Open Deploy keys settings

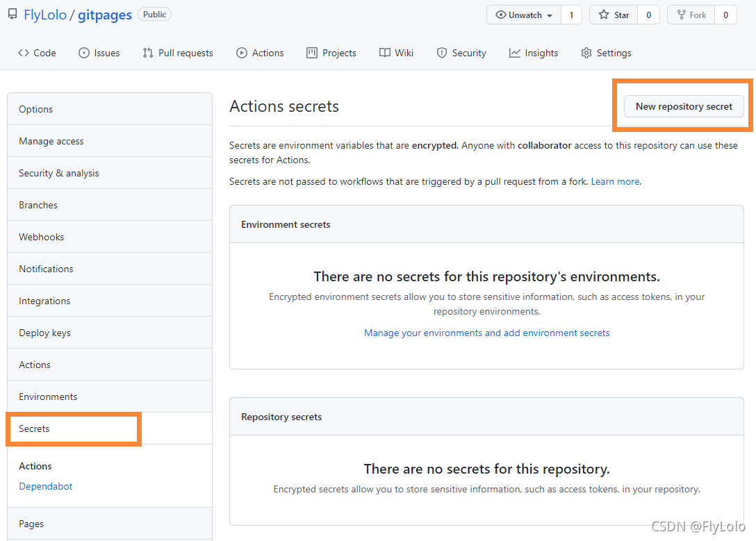click(x=110, y=333)
